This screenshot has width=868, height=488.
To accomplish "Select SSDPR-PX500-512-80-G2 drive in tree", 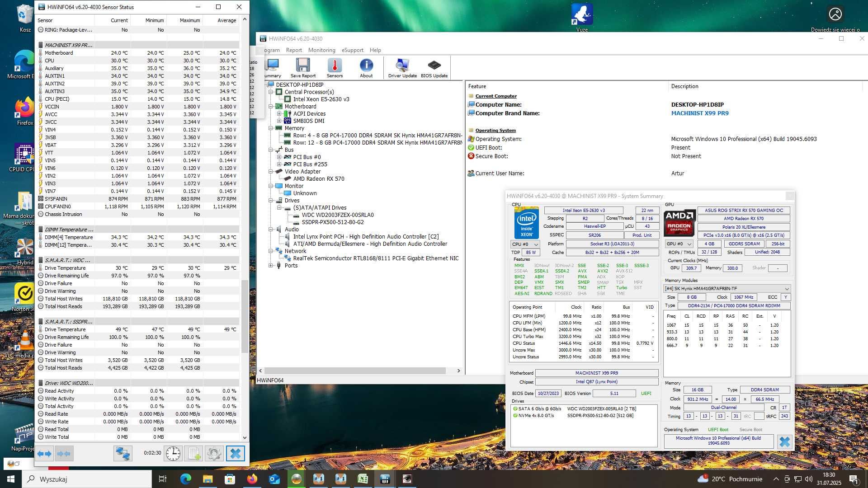I will pyautogui.click(x=333, y=222).
